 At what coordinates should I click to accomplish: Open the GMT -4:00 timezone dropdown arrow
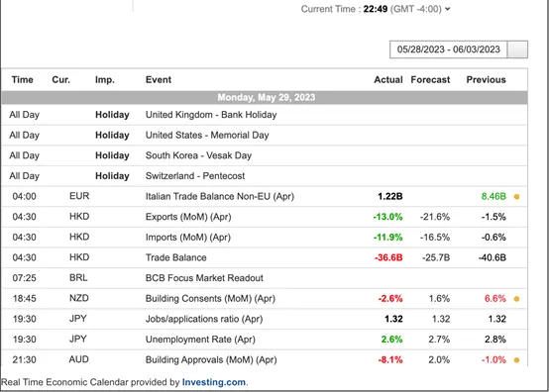[x=448, y=9]
